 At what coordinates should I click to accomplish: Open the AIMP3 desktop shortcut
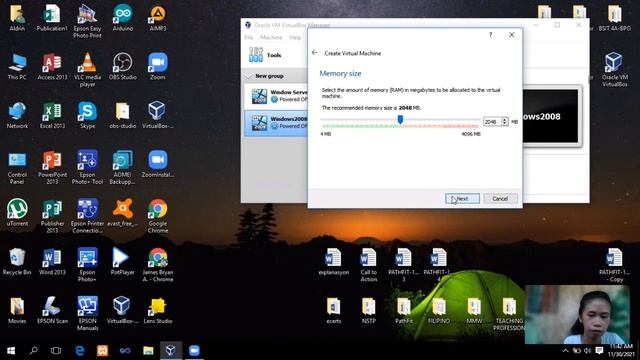pos(158,18)
